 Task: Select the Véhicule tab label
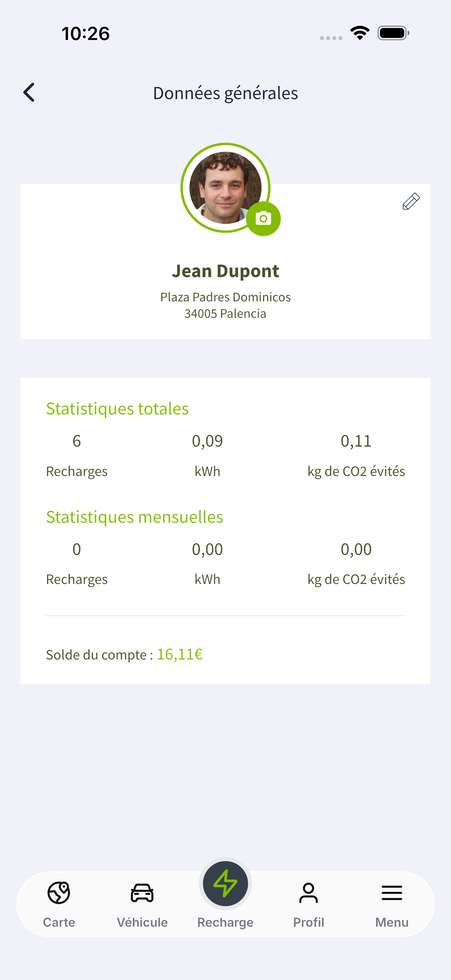click(x=142, y=922)
